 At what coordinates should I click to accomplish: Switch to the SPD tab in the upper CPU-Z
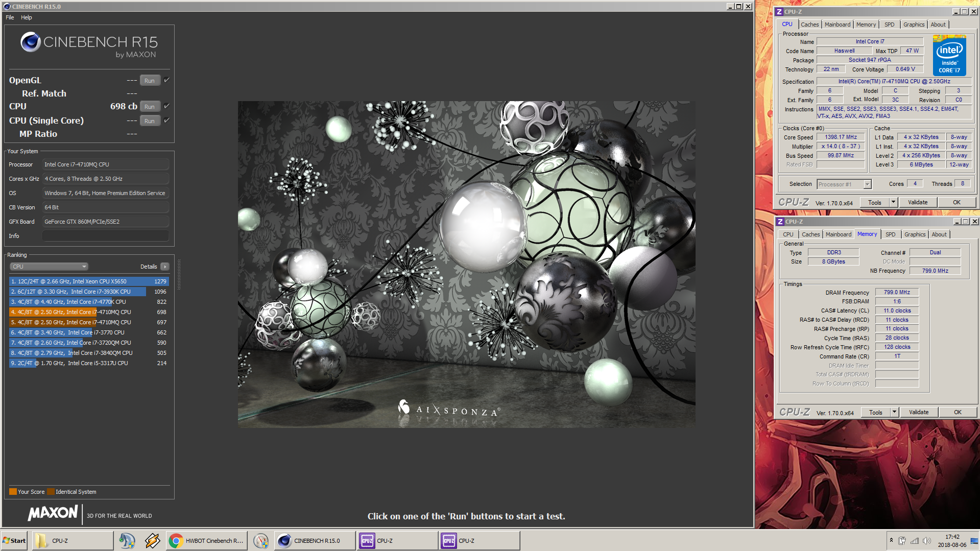point(890,25)
